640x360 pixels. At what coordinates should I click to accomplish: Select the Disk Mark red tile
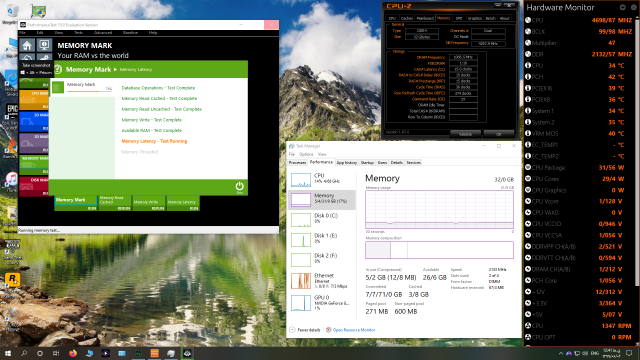coord(34,186)
